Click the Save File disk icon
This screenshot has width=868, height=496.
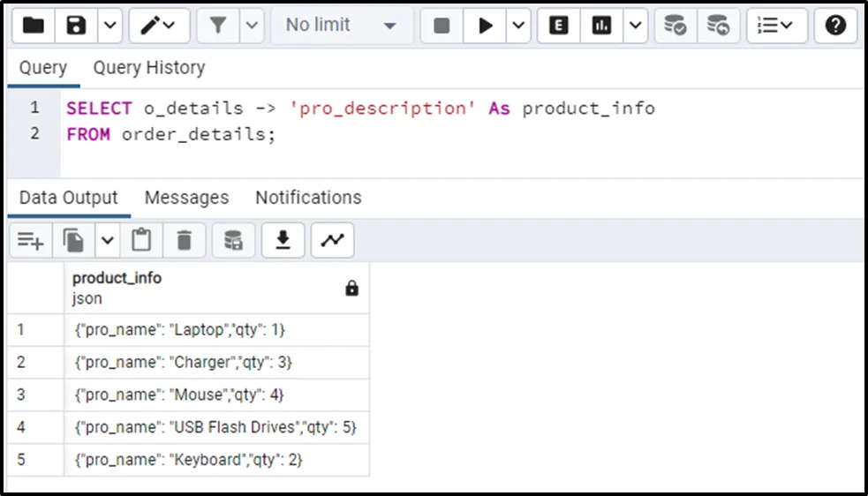[x=76, y=26]
